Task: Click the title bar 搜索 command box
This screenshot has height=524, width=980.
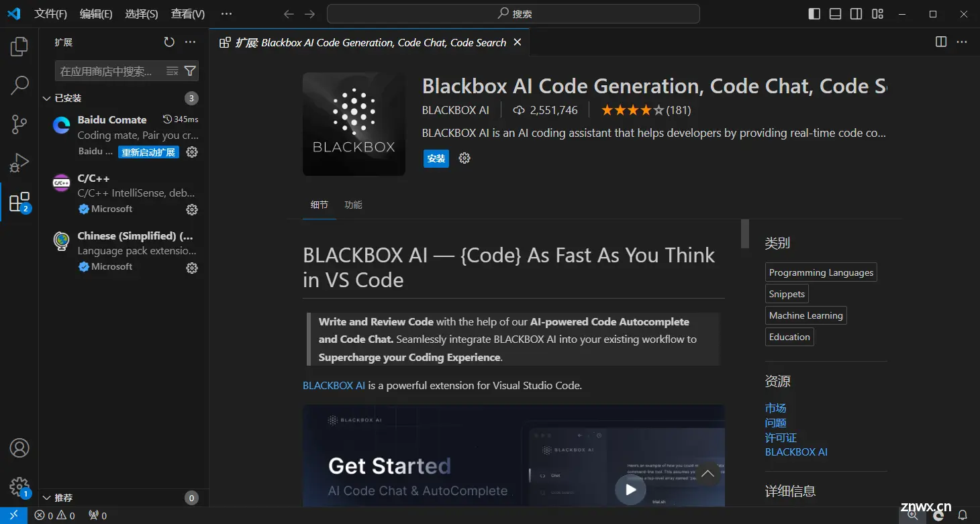Action: [513, 13]
